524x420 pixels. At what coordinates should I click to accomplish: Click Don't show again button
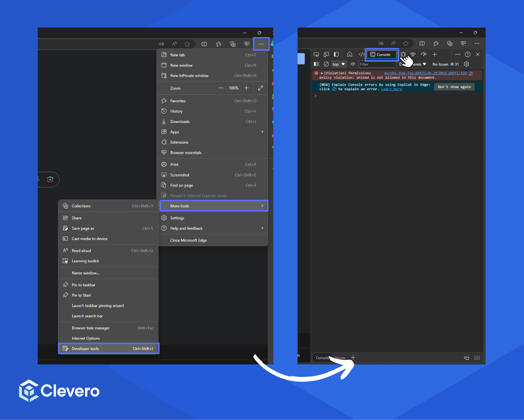click(454, 87)
